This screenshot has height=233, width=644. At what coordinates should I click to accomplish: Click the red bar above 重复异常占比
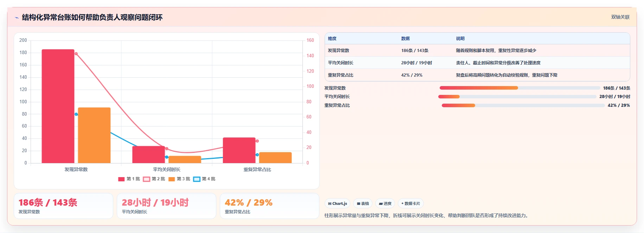[239, 150]
